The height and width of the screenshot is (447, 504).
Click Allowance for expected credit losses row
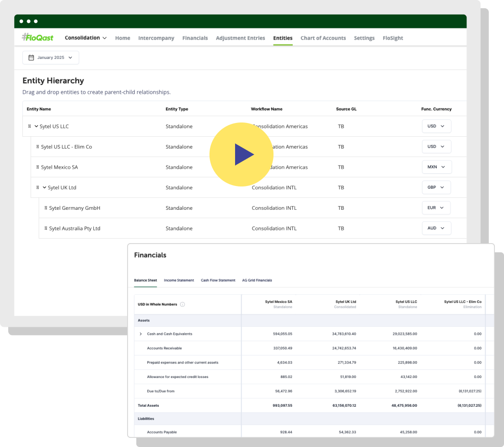pyautogui.click(x=177, y=377)
